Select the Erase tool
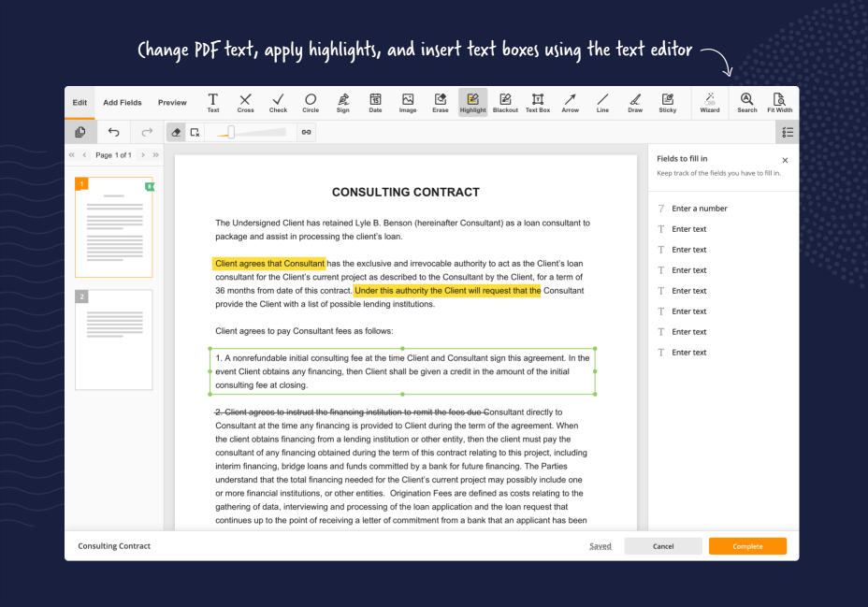This screenshot has width=868, height=607. (x=440, y=103)
